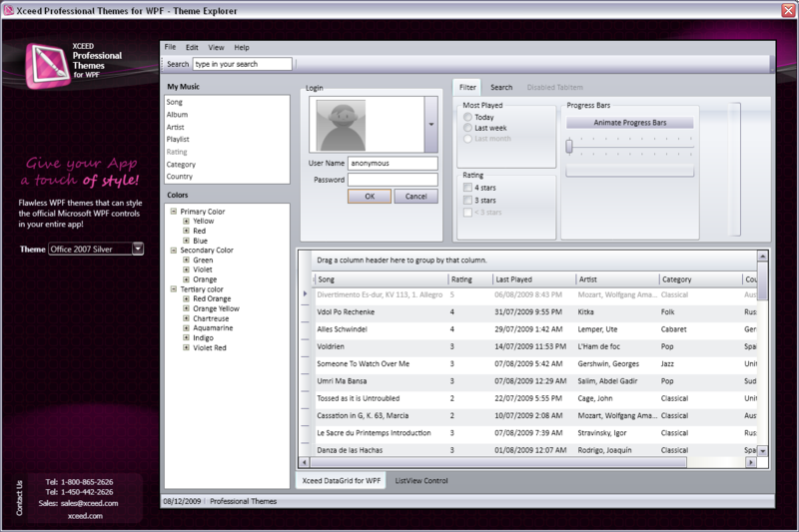Select the Alles Schwindel song row
Viewport: 799px width, 532px height.
534,329
